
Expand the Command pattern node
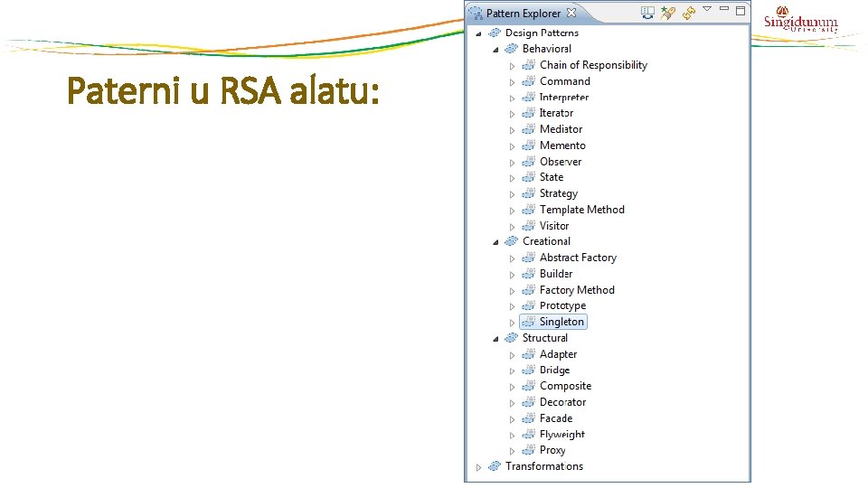[x=512, y=82]
